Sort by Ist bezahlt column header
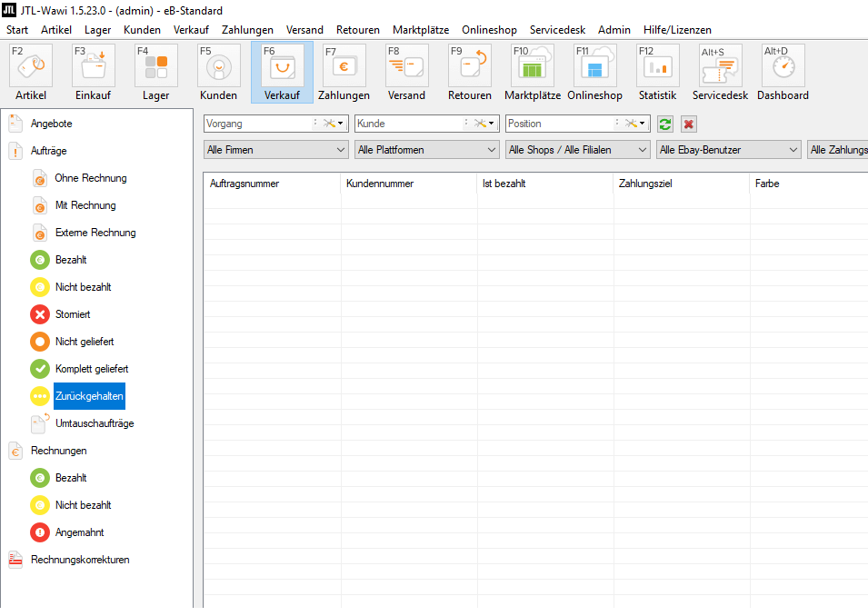 coord(545,184)
